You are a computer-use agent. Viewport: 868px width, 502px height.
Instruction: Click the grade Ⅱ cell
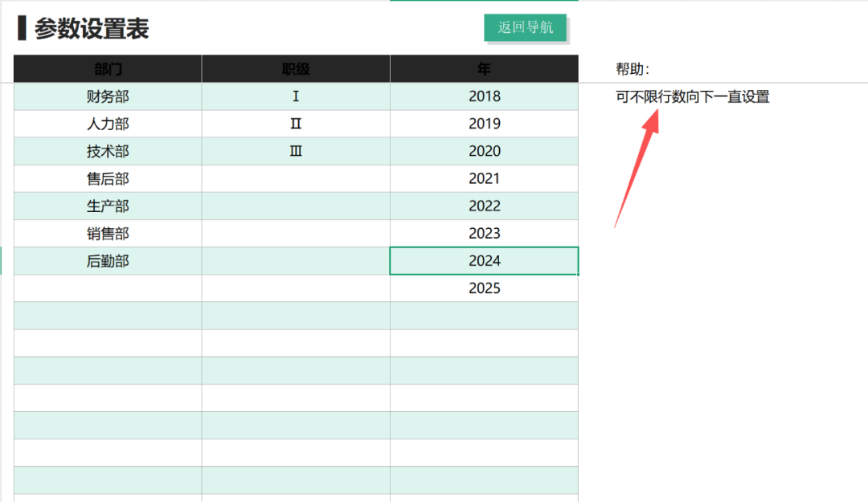click(296, 124)
